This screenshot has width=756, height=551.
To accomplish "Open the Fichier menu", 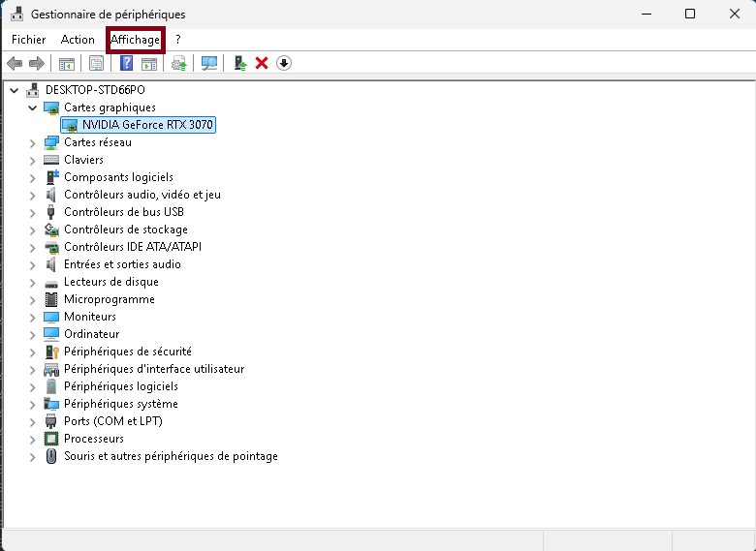I will (29, 40).
